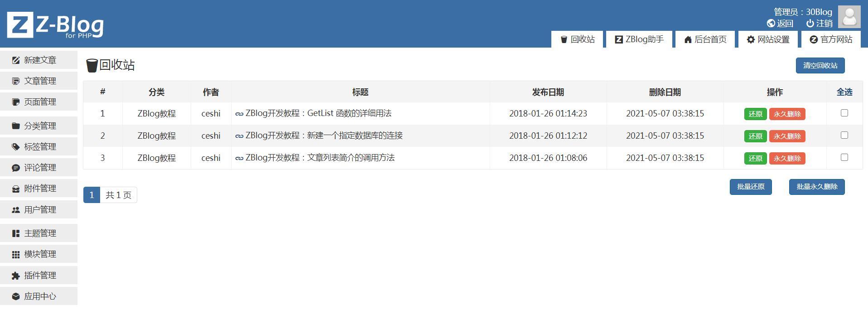Check the box for row 1 GetList article

844,113
